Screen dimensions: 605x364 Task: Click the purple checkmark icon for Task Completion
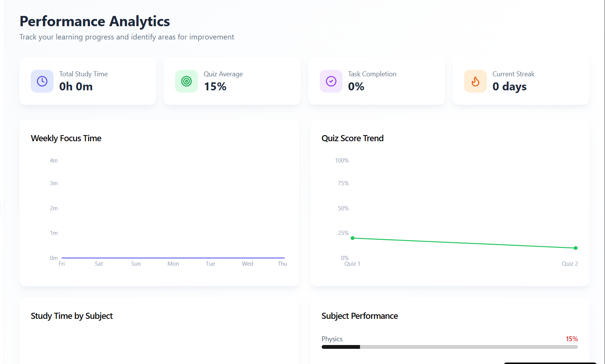coord(331,81)
